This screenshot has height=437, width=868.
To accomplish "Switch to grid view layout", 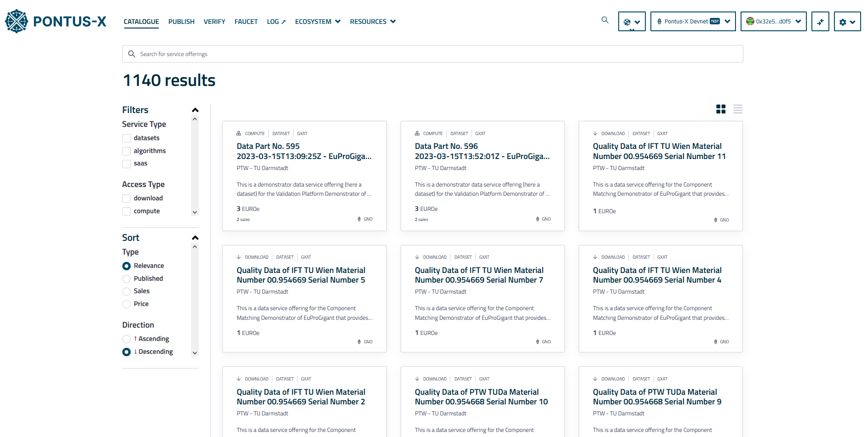I will click(721, 109).
